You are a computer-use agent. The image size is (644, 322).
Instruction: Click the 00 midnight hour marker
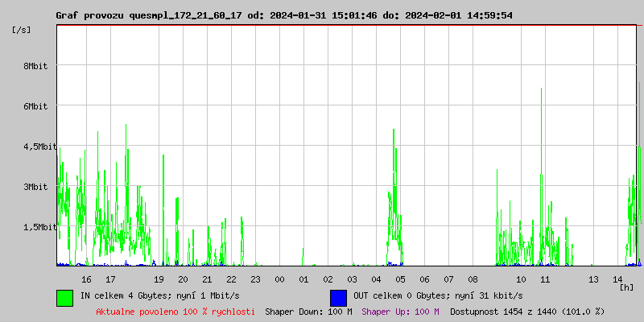point(279,279)
